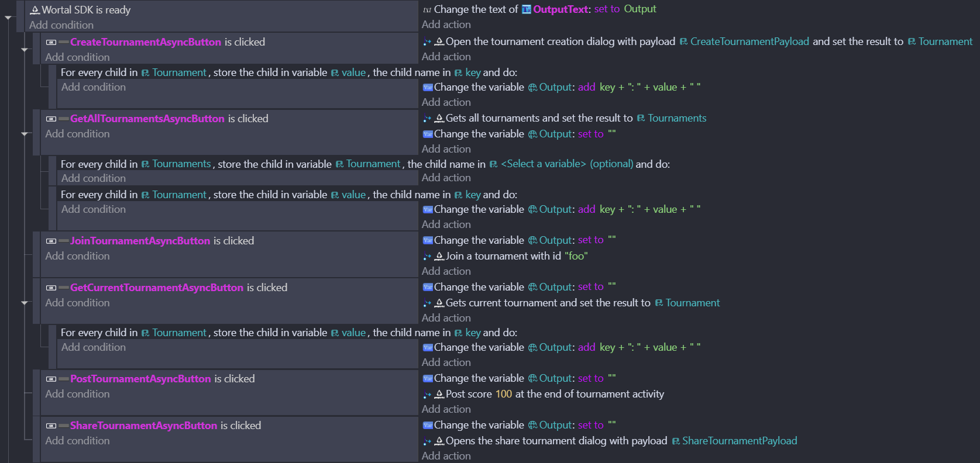Click the Wortal icon on the Join tournament action
The height and width of the screenshot is (463, 980).
pos(438,255)
